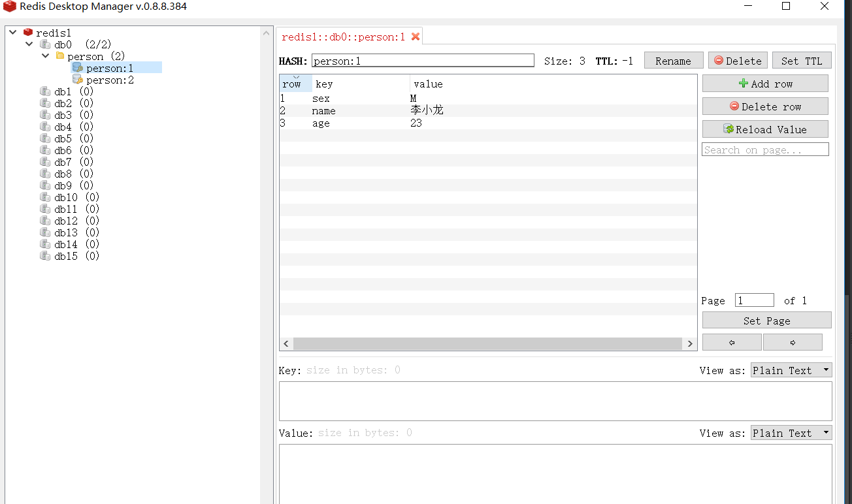Click the Key text area
This screenshot has width=852, height=504.
point(555,401)
